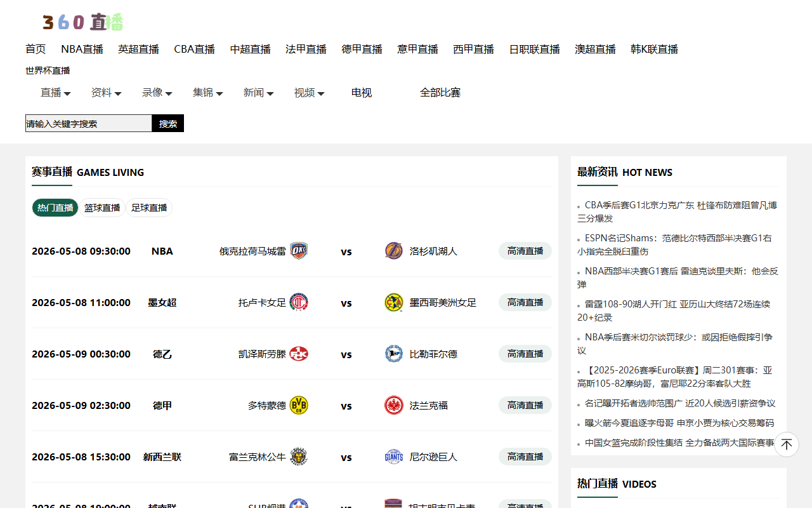Image resolution: width=812 pixels, height=508 pixels.
Task: Click the Dortmund BVB logo
Action: 299,405
